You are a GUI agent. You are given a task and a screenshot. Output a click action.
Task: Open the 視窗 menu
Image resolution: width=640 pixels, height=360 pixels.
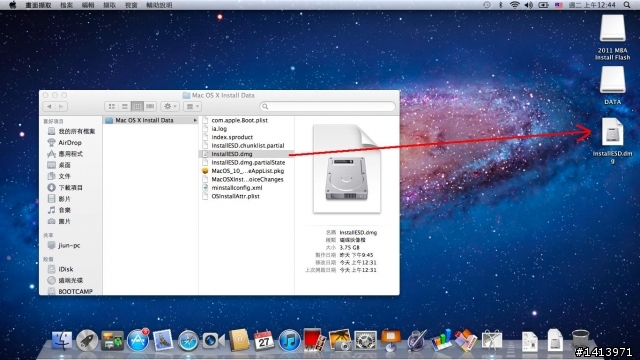tap(131, 5)
